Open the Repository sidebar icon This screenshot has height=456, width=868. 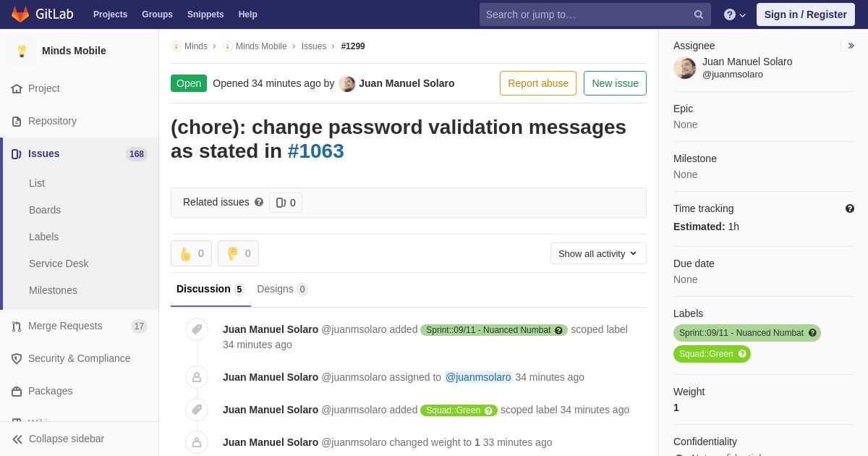coord(17,122)
